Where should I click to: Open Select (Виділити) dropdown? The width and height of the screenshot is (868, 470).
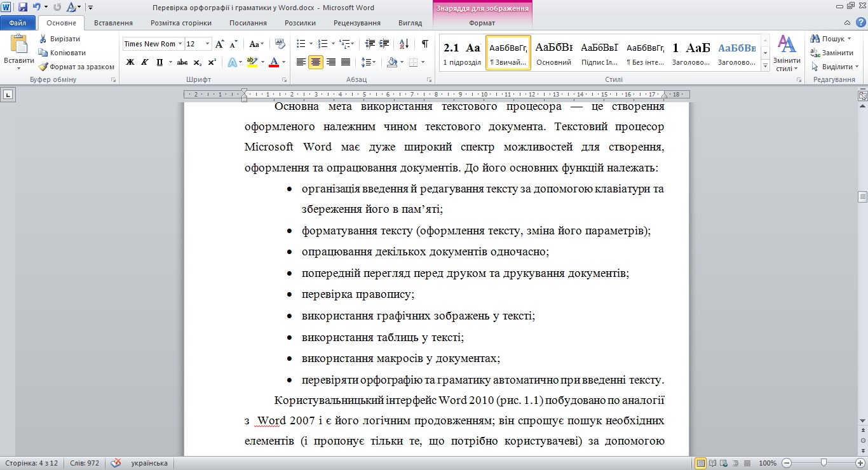tap(834, 67)
